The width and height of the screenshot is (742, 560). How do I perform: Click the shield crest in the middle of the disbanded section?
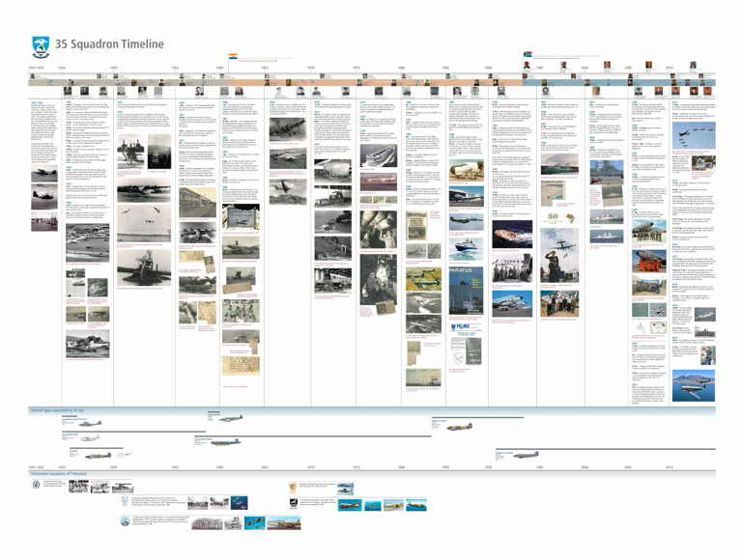click(x=293, y=488)
